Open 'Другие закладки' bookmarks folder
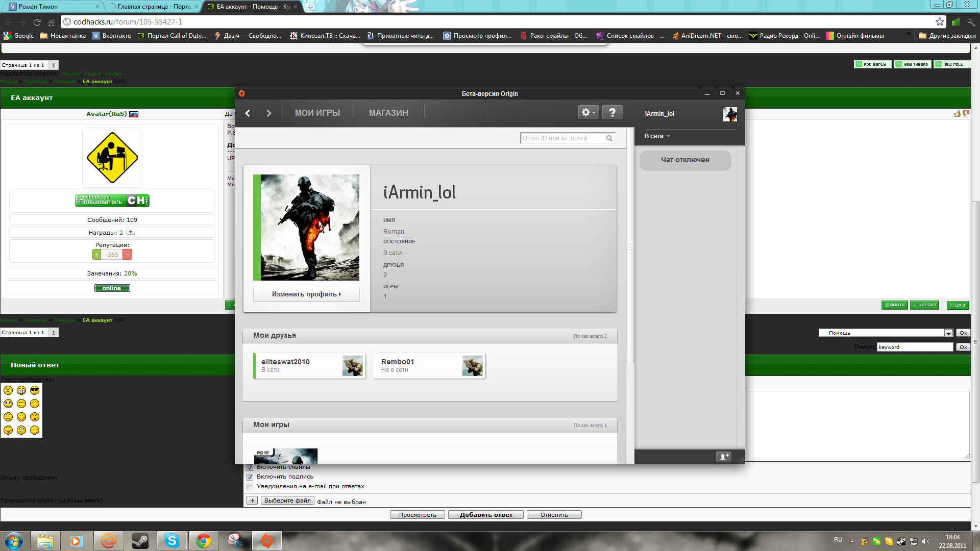Viewport: 980px width, 551px height. tap(947, 36)
